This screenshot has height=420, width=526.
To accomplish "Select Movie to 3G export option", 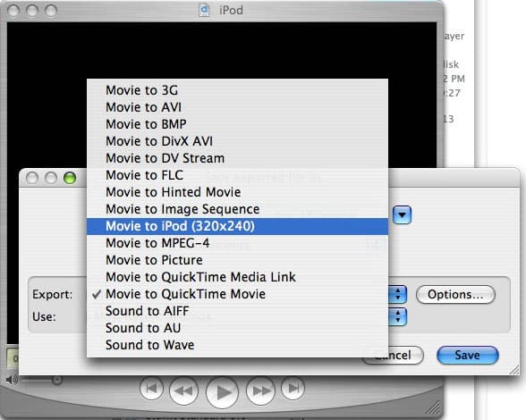I will coord(237,90).
